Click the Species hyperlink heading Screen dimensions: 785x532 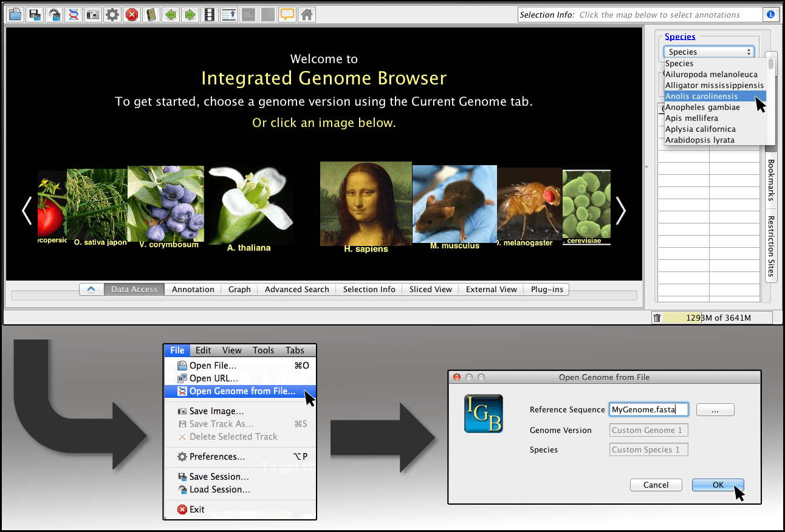680,36
